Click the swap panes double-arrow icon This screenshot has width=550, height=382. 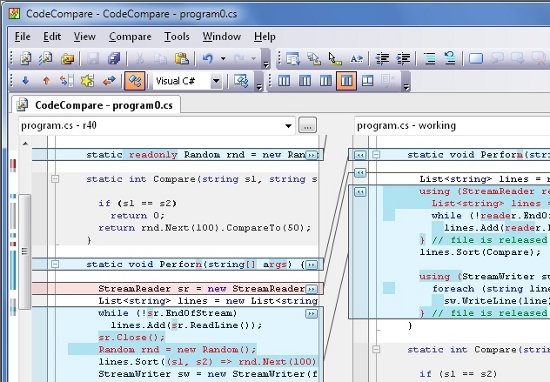(109, 81)
